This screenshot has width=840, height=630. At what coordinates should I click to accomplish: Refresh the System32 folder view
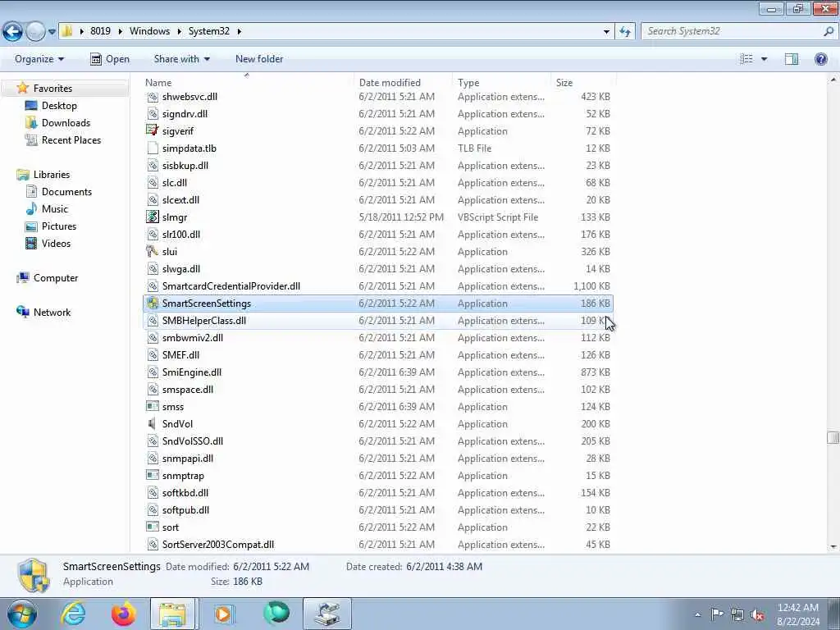pos(625,32)
